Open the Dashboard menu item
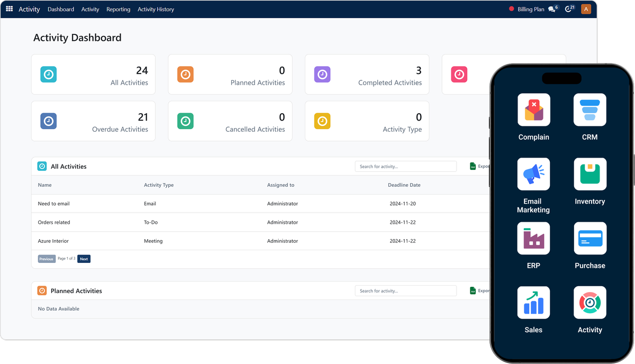635x364 pixels. click(x=61, y=10)
